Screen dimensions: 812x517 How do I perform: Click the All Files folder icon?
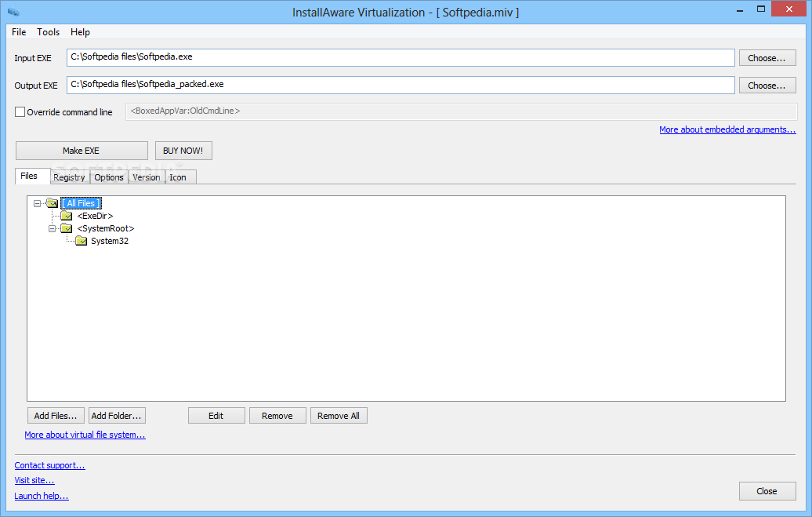click(x=52, y=203)
